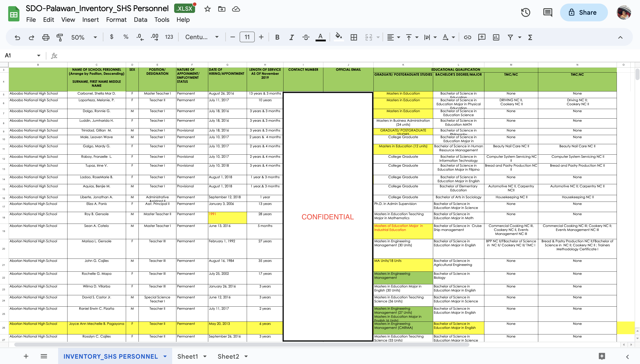Click the Share button
Viewport: 640px width, 364px height.
[583, 12]
